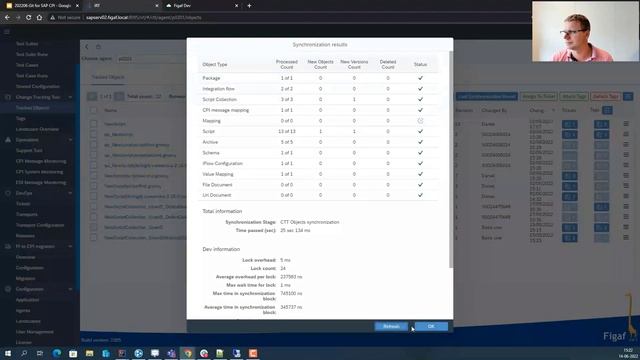Open Task View on the taskbar

[40, 353]
